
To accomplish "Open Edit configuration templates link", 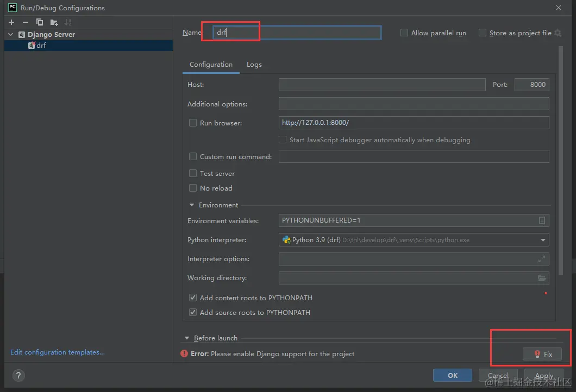I will [57, 352].
